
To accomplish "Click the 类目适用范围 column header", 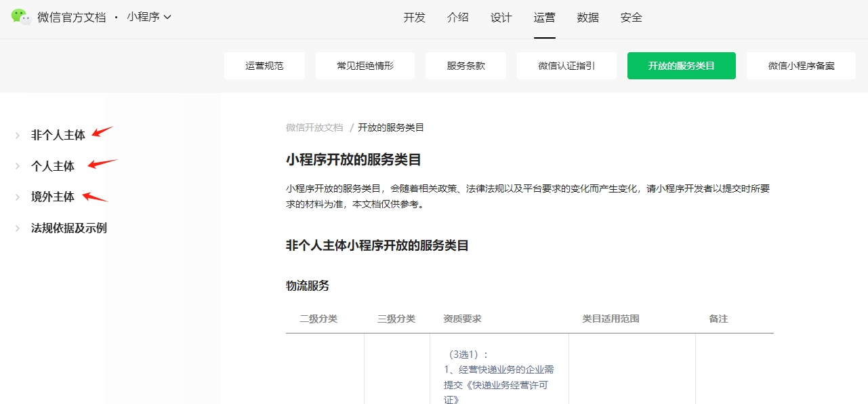I will coord(611,319).
